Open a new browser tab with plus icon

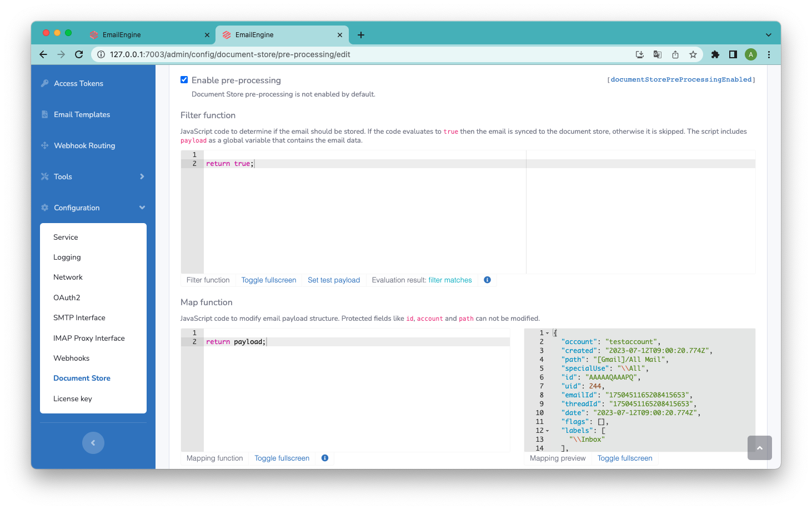coord(361,35)
